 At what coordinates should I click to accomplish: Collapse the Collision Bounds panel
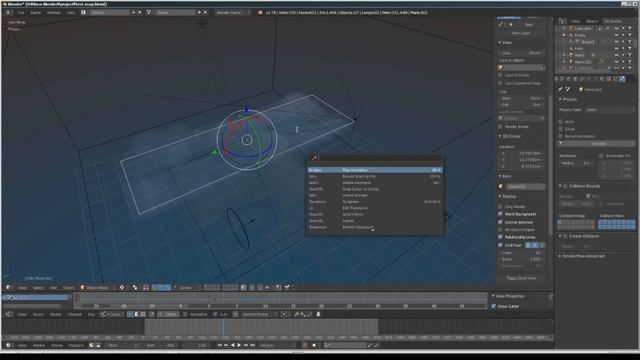pos(560,186)
